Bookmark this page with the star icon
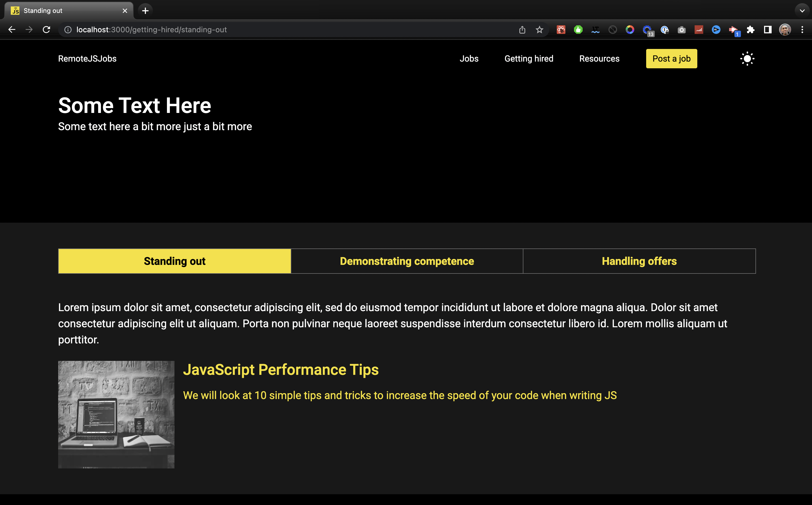 [x=539, y=30]
